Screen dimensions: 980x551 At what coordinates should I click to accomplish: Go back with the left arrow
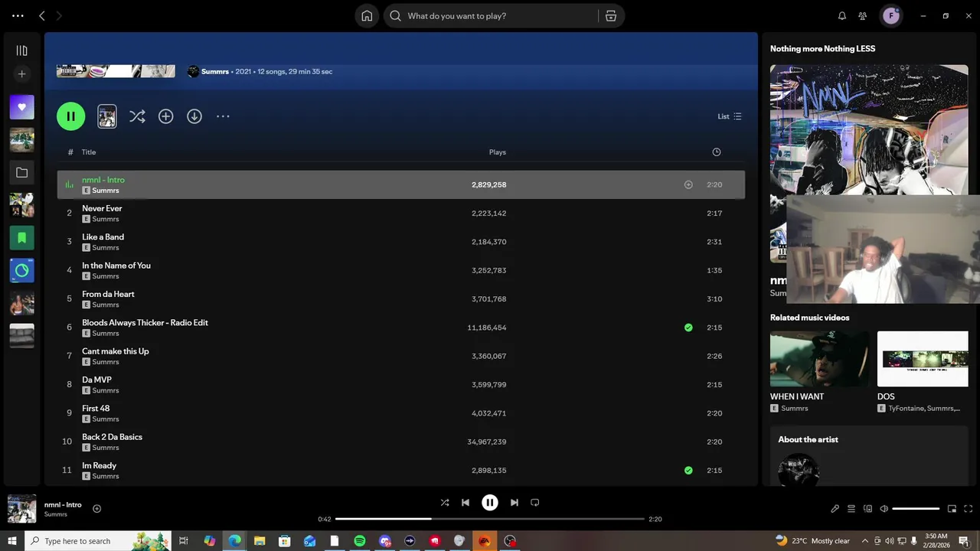[42, 16]
